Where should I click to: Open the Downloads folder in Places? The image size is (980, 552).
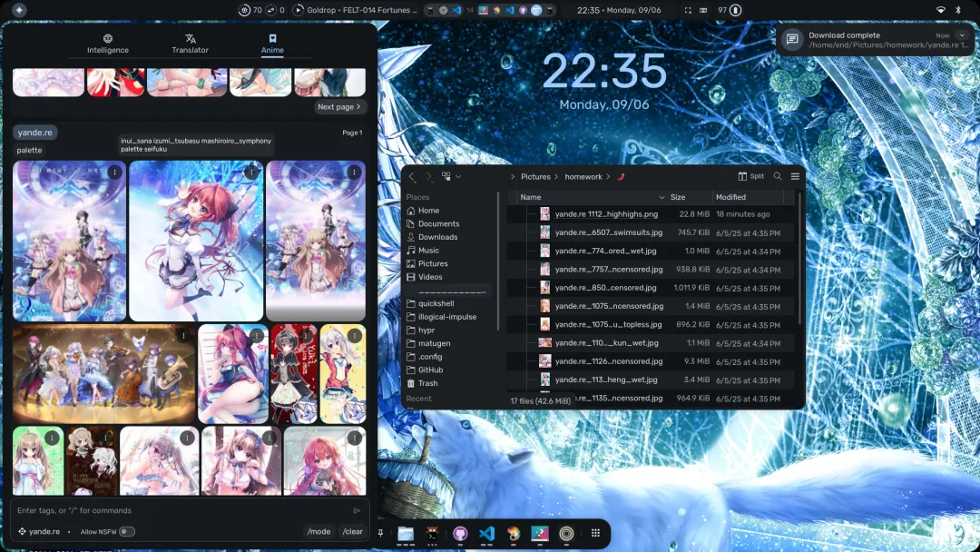[438, 237]
